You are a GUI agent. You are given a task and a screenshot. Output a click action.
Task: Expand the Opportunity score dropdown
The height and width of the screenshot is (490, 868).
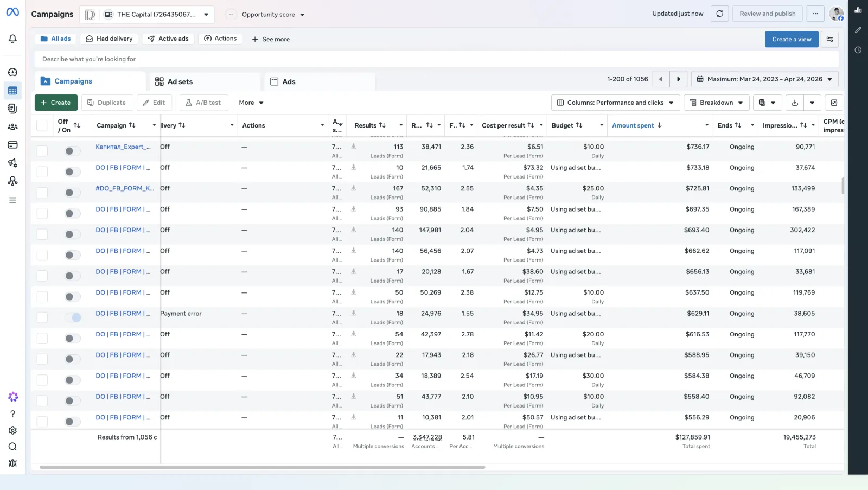tap(273, 15)
